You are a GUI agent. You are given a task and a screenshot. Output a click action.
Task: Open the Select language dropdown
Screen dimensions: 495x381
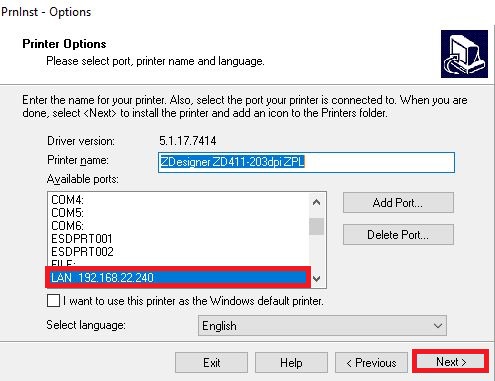pyautogui.click(x=322, y=325)
